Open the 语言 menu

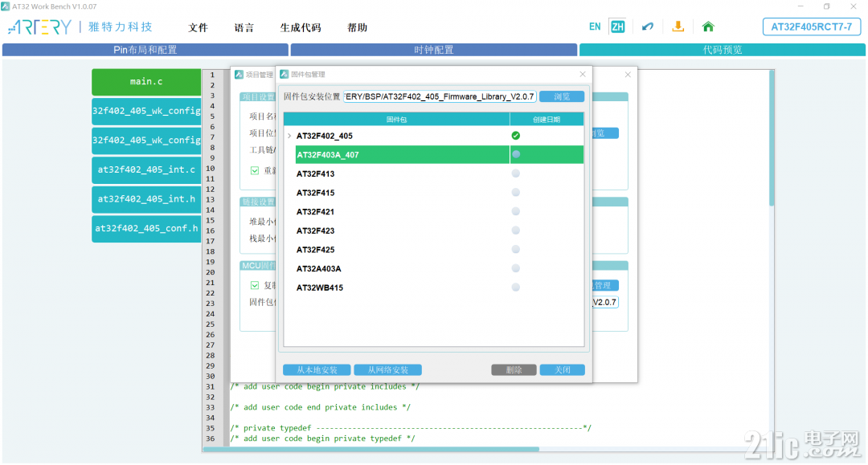tap(244, 27)
